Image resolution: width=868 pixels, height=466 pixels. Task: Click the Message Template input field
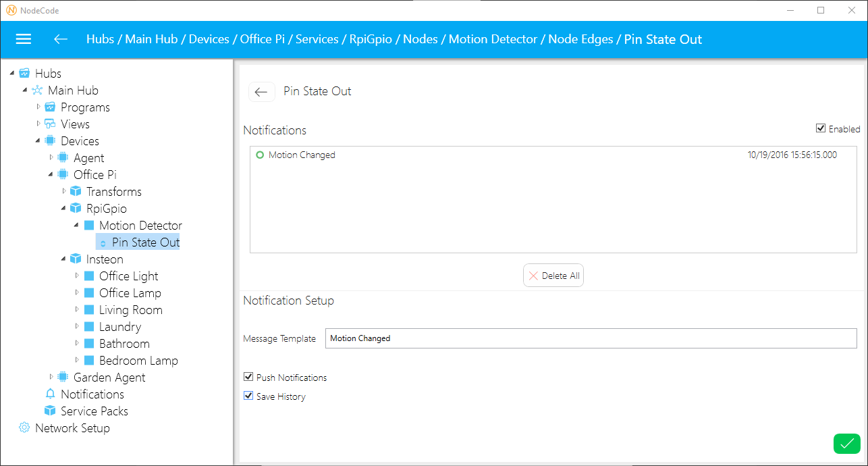[591, 338]
